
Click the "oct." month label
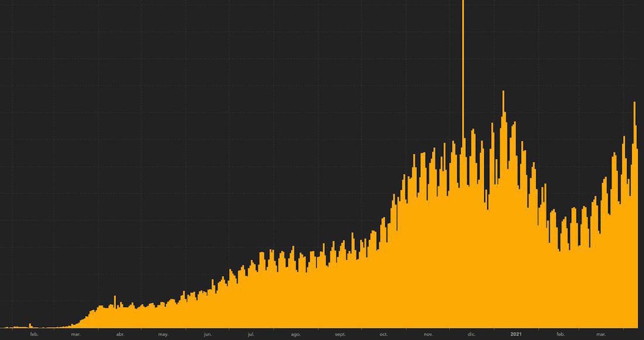click(384, 334)
